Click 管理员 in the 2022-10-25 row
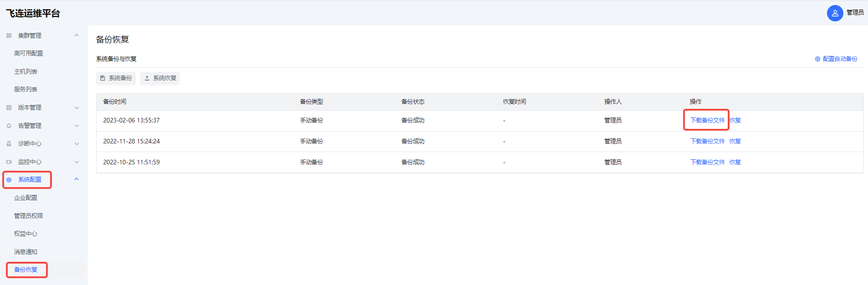The image size is (868, 285). click(x=613, y=163)
